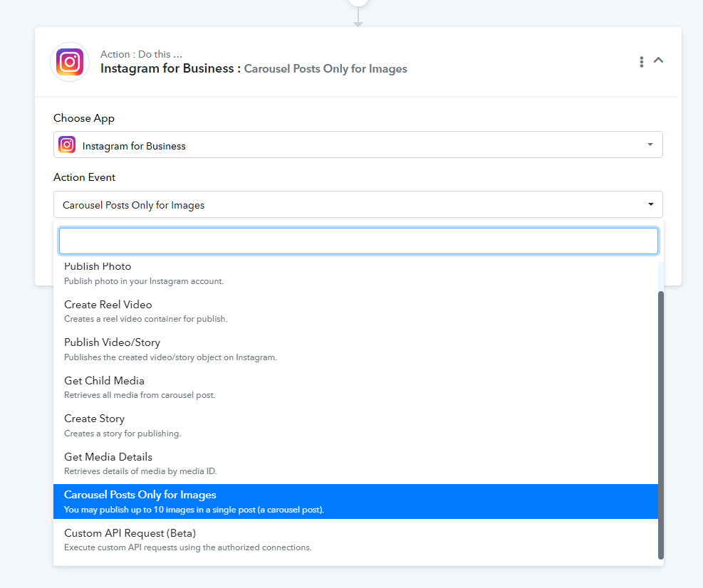Image resolution: width=703 pixels, height=588 pixels.
Task: Focus the action event search box
Action: coord(358,241)
